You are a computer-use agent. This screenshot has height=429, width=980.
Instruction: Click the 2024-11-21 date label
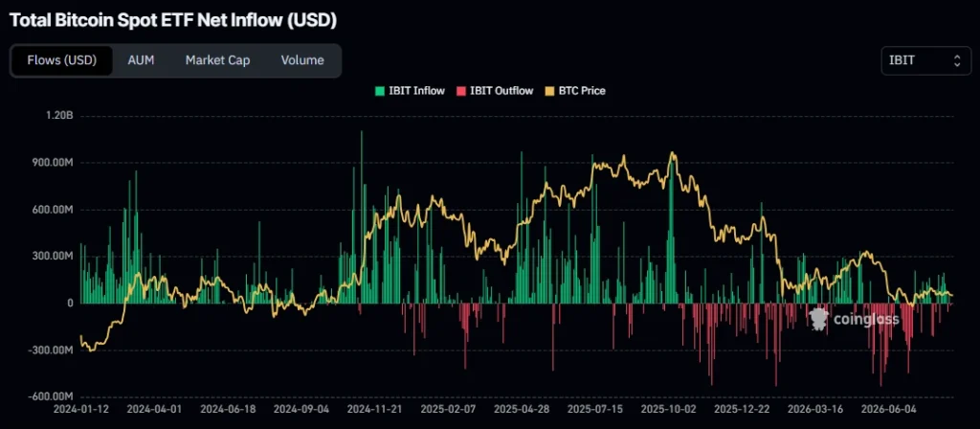pyautogui.click(x=374, y=409)
